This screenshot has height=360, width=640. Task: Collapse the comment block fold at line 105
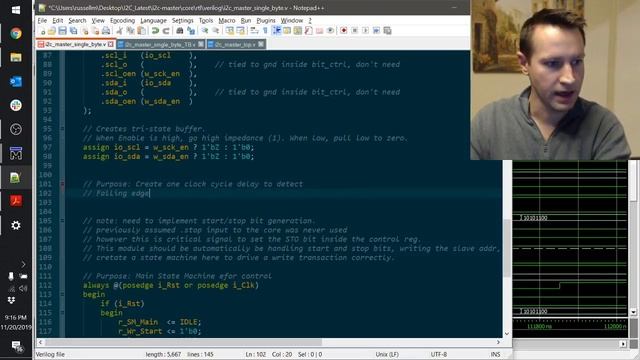click(x=62, y=221)
